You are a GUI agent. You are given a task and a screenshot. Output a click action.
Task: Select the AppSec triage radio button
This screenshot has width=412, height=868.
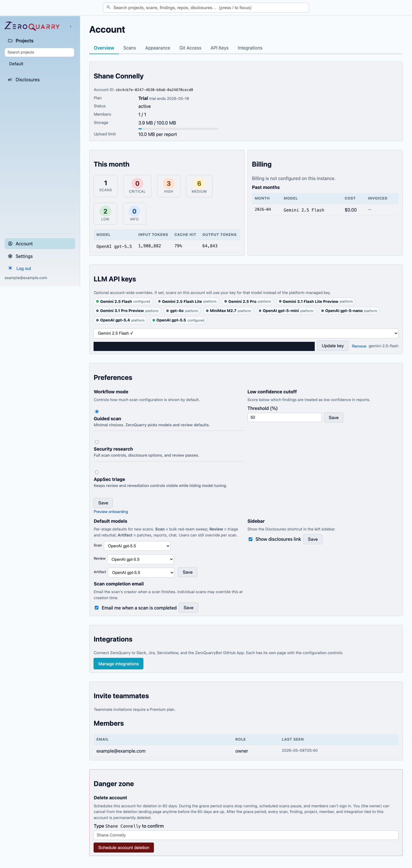[97, 472]
